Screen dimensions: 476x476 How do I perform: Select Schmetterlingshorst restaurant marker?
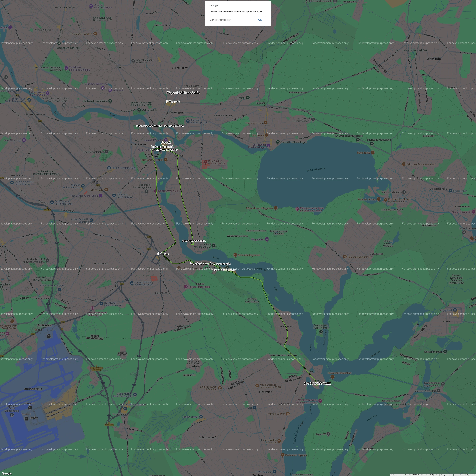tap(235, 255)
